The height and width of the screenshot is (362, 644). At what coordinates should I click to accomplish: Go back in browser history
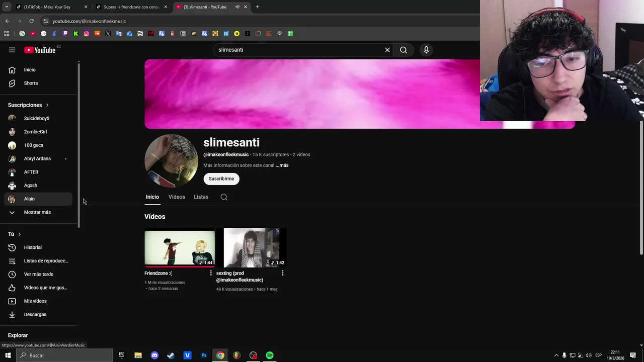[x=7, y=21]
